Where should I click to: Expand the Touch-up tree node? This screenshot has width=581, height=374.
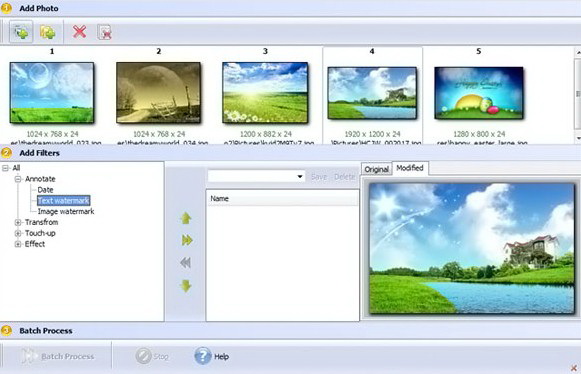click(17, 233)
